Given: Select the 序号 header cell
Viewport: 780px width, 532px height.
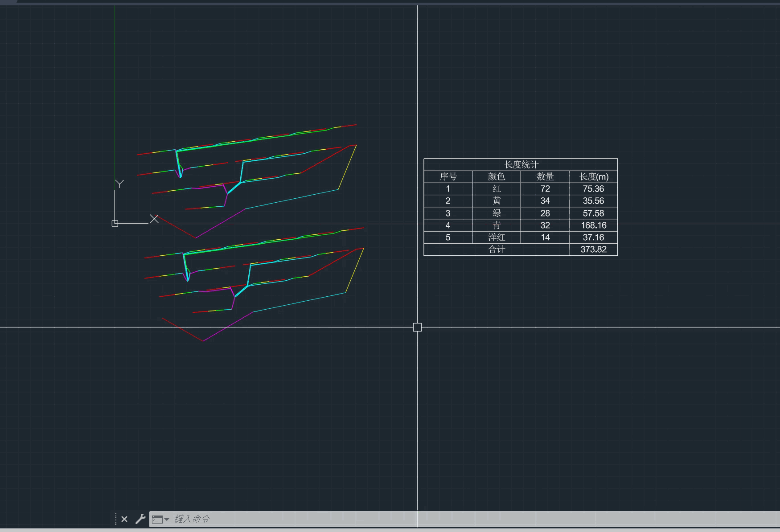Looking at the screenshot, I should pos(448,177).
